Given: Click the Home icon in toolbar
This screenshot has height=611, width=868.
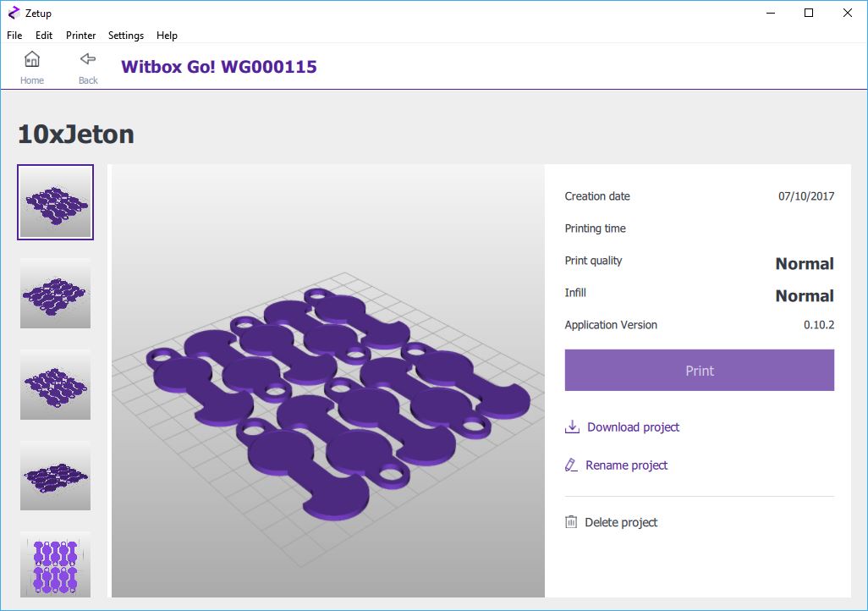Looking at the screenshot, I should point(32,60).
